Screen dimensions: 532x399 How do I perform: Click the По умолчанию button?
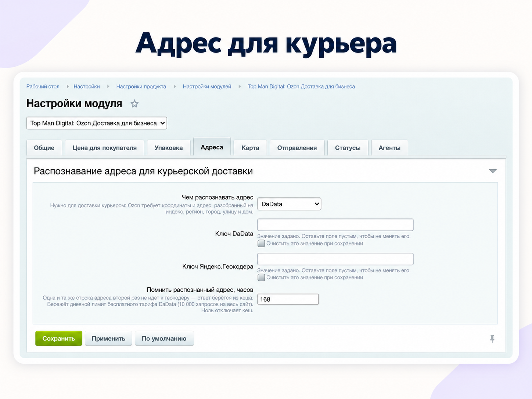[x=164, y=338]
